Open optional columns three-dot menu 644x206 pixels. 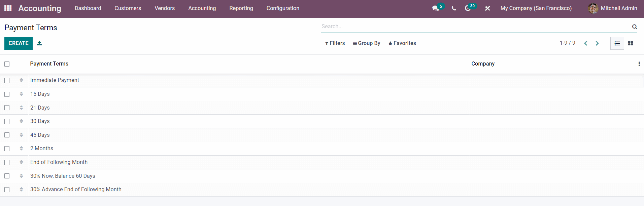click(639, 64)
